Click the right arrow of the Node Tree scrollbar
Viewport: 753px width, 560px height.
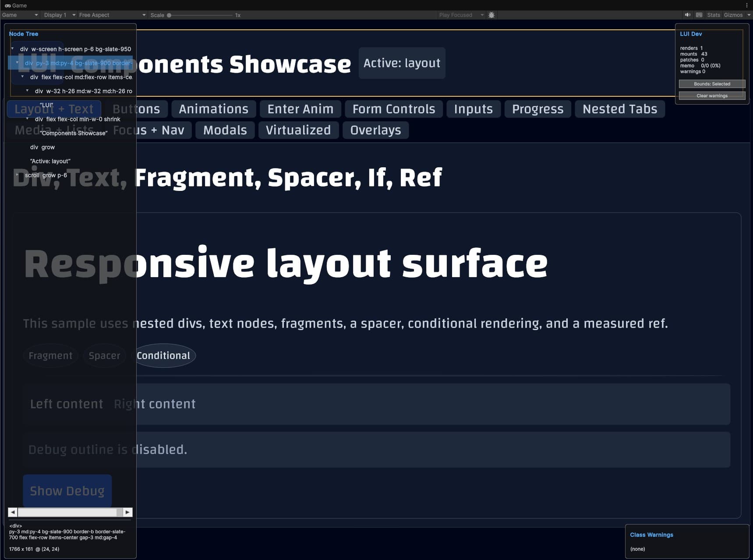pos(127,512)
